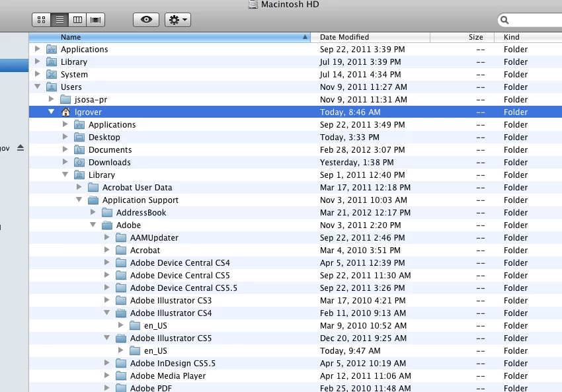Click the System folder icon
Viewport: 562px width, 392px height.
click(52, 74)
